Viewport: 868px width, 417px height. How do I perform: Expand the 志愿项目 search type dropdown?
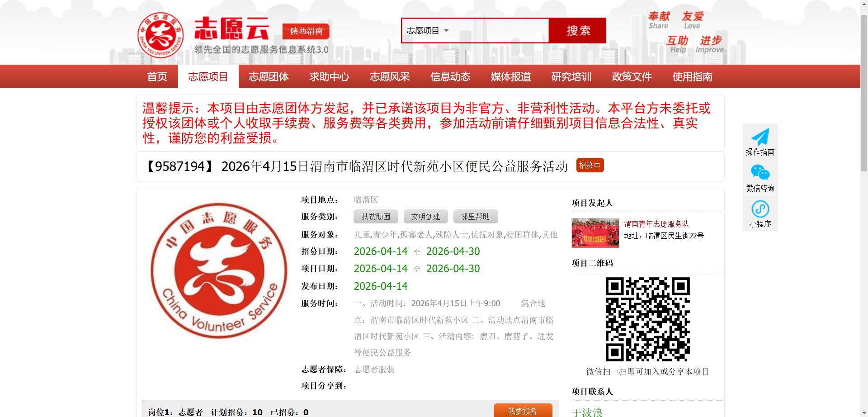(428, 31)
